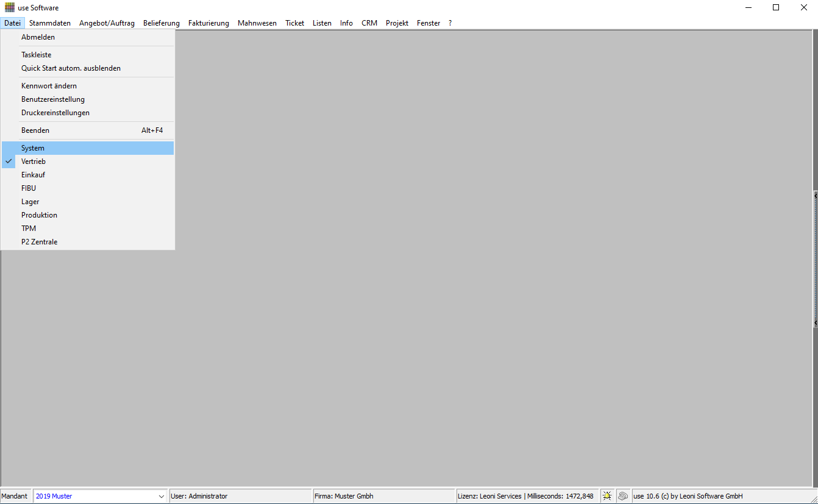Switch to the TPM module
818x504 pixels.
pos(88,229)
